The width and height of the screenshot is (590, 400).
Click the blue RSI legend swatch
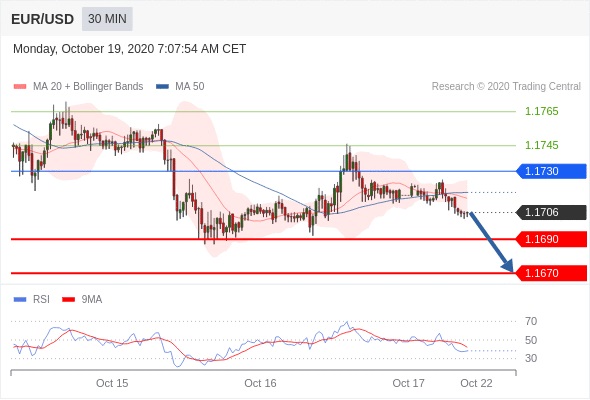point(20,300)
